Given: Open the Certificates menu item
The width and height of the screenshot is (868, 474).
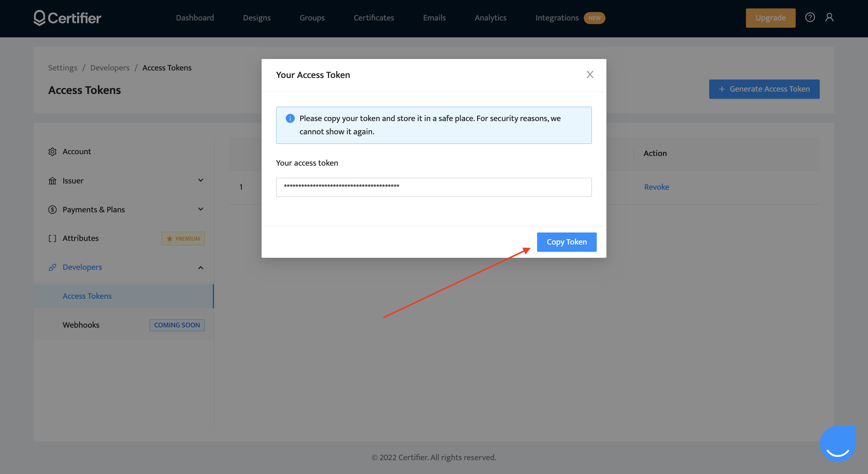Looking at the screenshot, I should click(x=374, y=18).
